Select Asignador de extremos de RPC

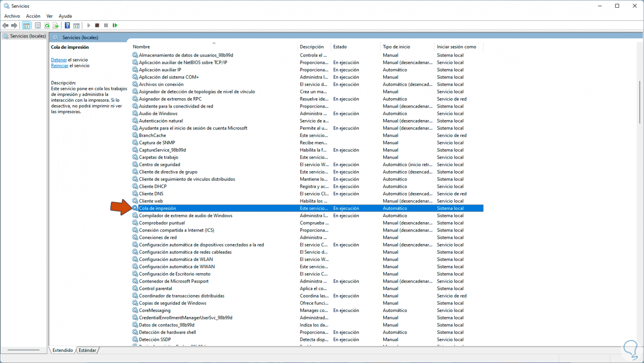pos(170,99)
